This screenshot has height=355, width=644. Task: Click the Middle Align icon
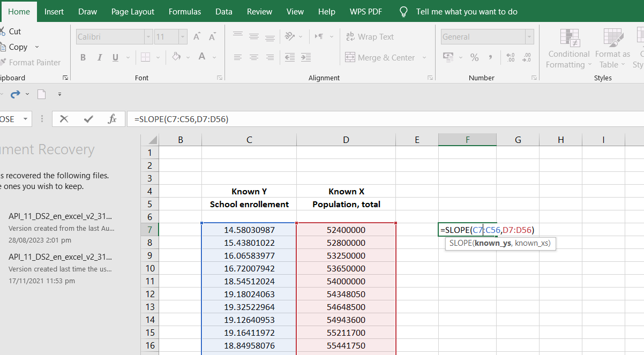coord(254,36)
